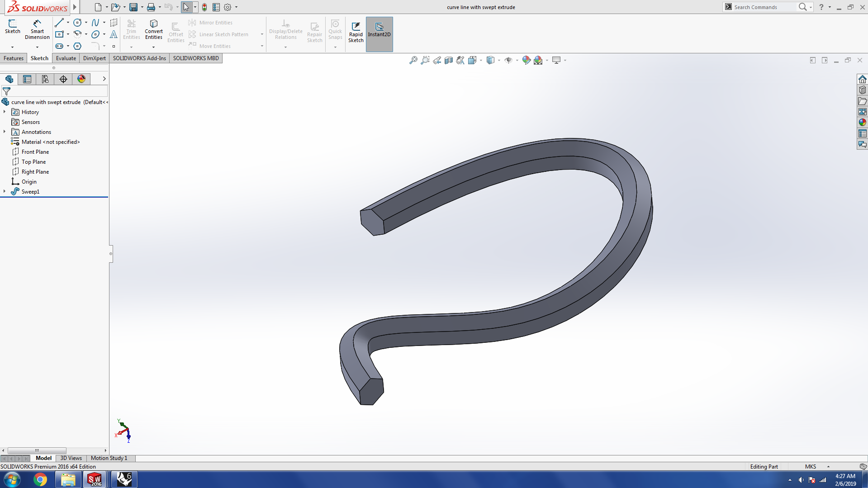Select the Corner Rectangle tool
The width and height of the screenshot is (868, 488).
[59, 34]
